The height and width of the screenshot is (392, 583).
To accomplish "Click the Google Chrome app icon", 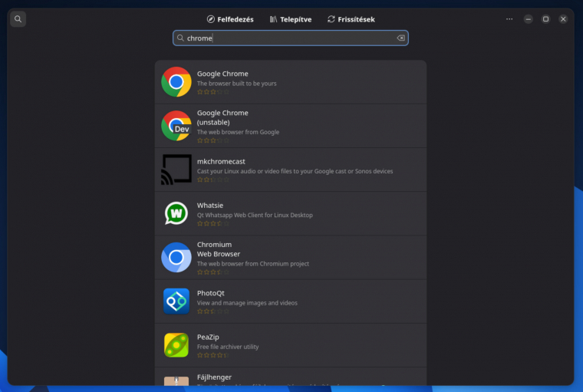I will (x=176, y=82).
